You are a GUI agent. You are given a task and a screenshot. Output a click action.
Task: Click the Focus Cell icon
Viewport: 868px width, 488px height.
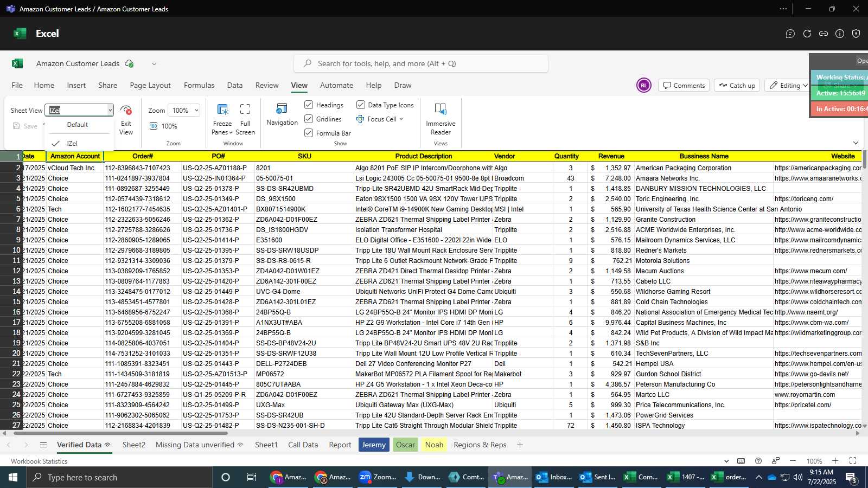(x=360, y=119)
